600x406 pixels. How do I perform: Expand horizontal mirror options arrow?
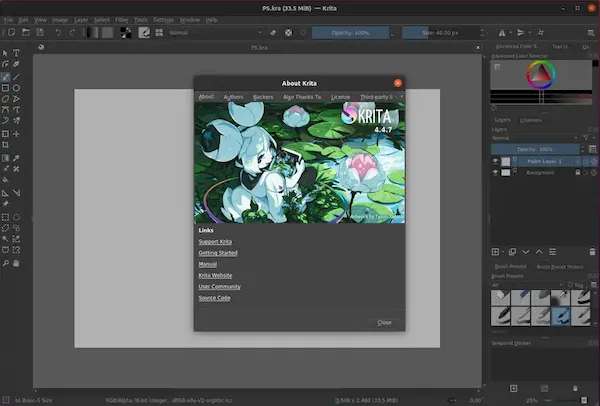coord(510,33)
